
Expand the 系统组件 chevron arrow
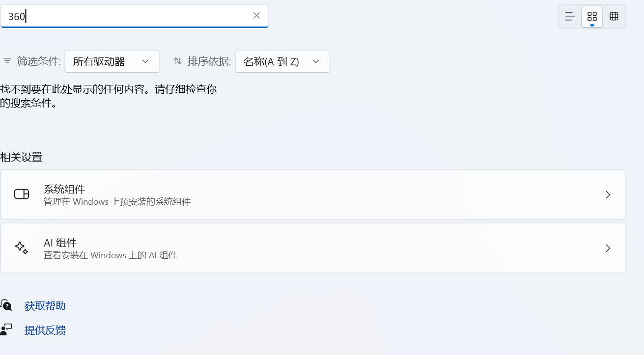(x=608, y=195)
